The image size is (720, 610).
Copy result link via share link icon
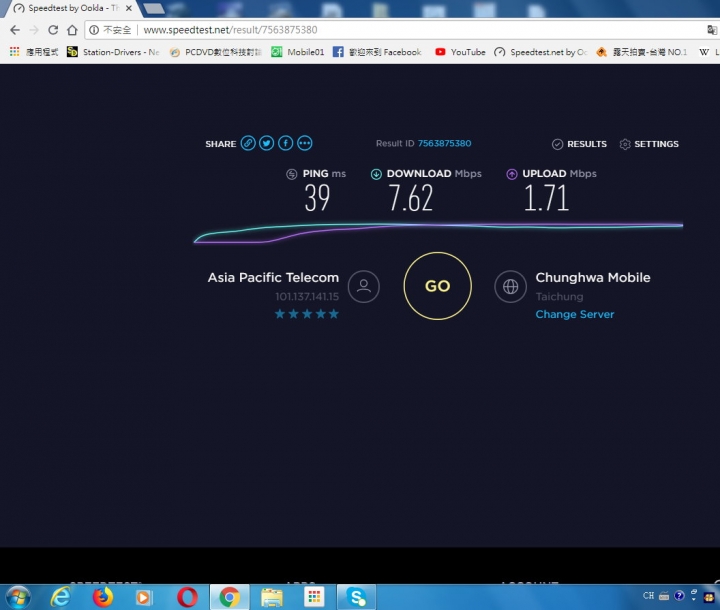pyautogui.click(x=248, y=143)
